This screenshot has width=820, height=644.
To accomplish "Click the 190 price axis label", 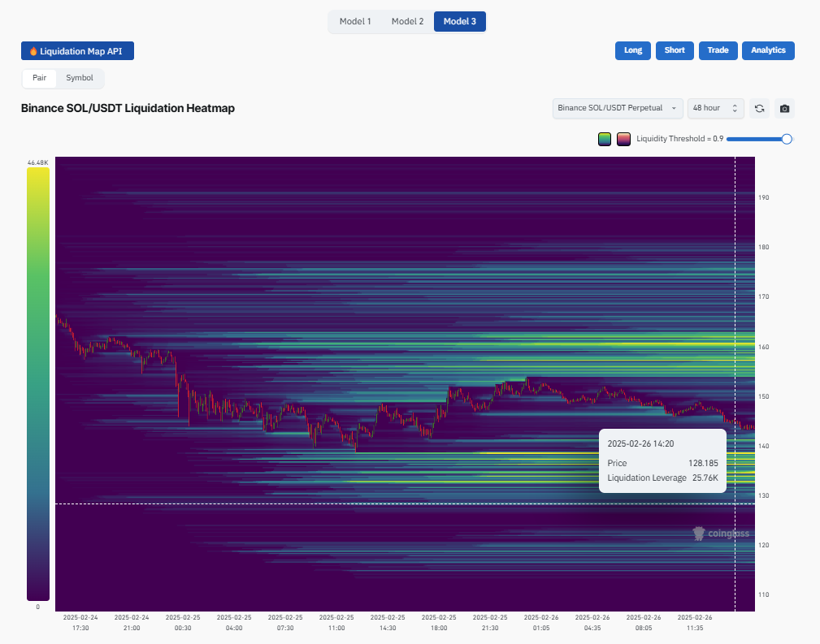I will [764, 197].
